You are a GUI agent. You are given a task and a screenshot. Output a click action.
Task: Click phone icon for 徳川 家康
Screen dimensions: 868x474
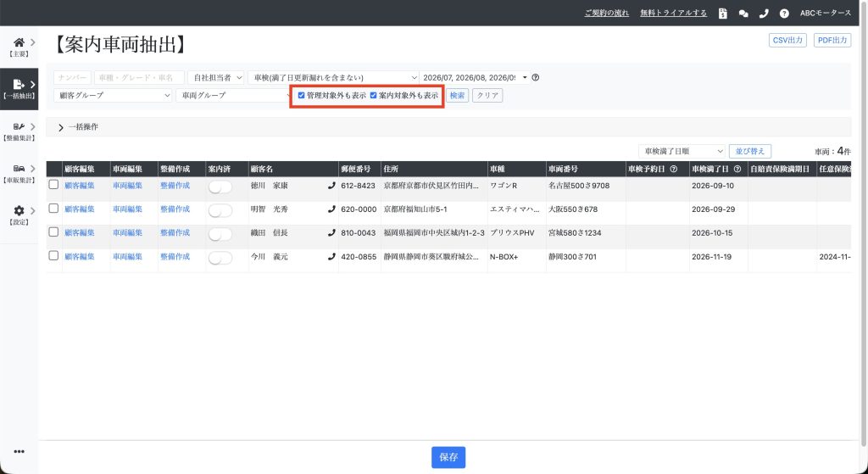pyautogui.click(x=331, y=186)
